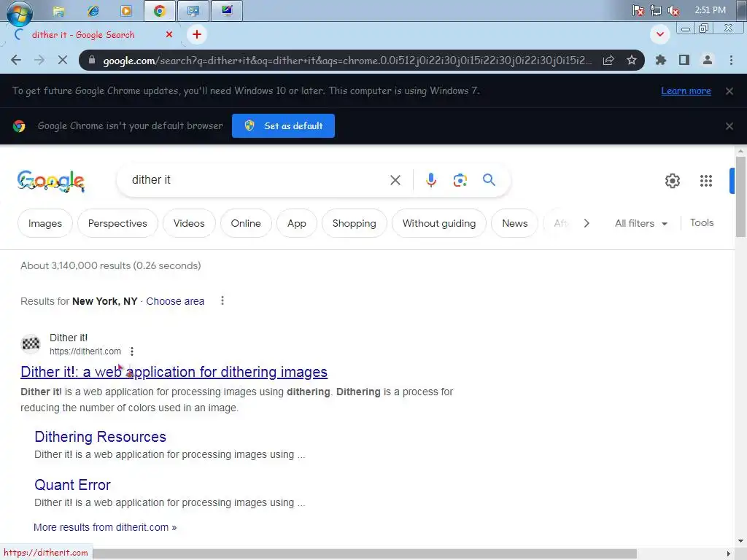Click the search box with dither it
747x560 pixels.
pyautogui.click(x=258, y=180)
